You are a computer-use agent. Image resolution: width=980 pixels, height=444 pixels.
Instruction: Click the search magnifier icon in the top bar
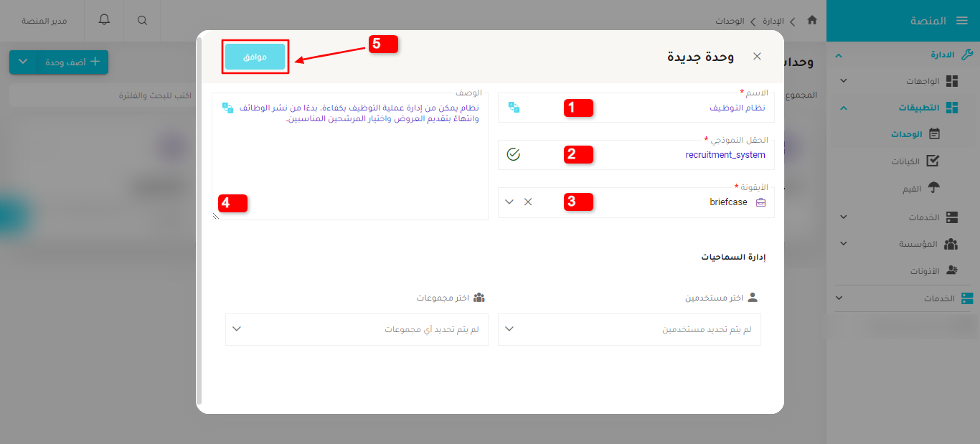141,20
